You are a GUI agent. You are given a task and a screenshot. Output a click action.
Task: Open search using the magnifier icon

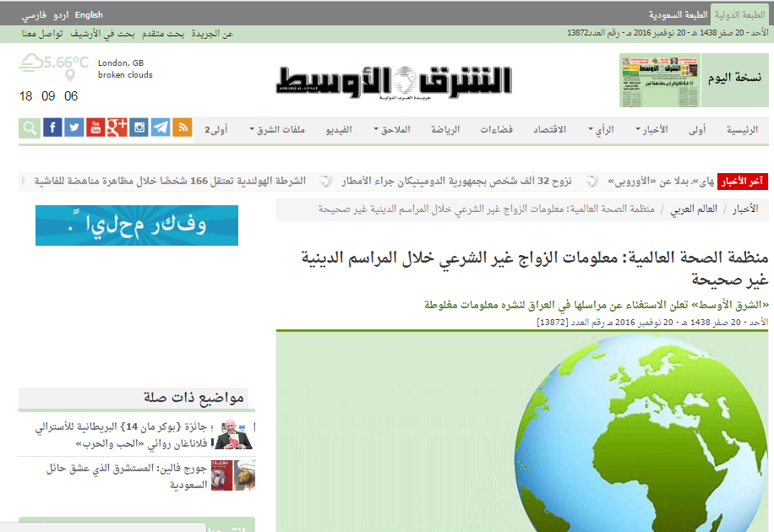pyautogui.click(x=29, y=128)
